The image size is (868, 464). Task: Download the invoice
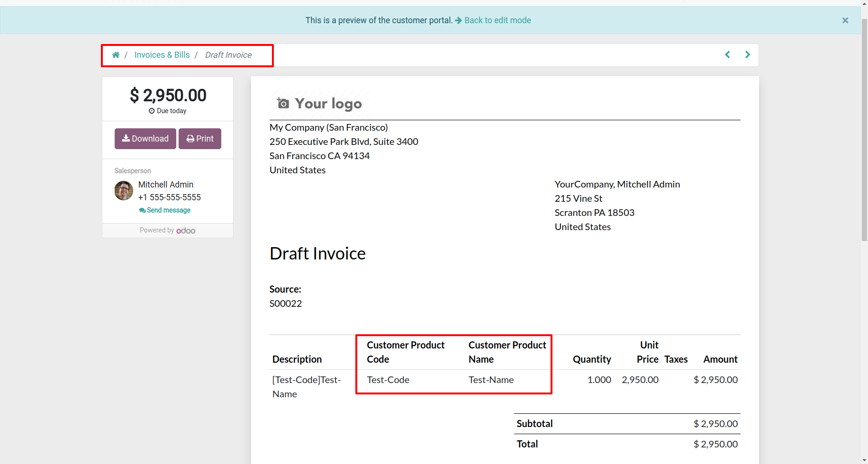(x=145, y=139)
